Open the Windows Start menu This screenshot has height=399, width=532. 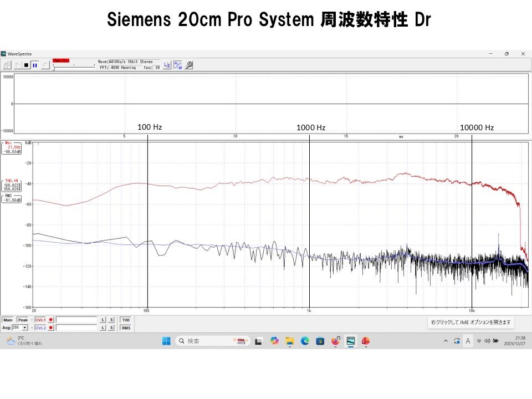coord(166,341)
